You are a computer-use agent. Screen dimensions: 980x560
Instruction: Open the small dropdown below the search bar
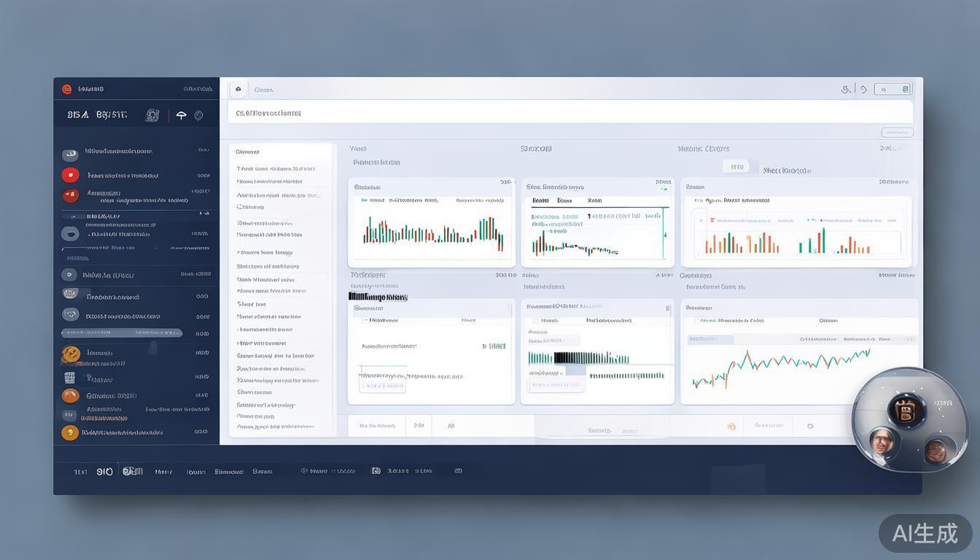(897, 133)
